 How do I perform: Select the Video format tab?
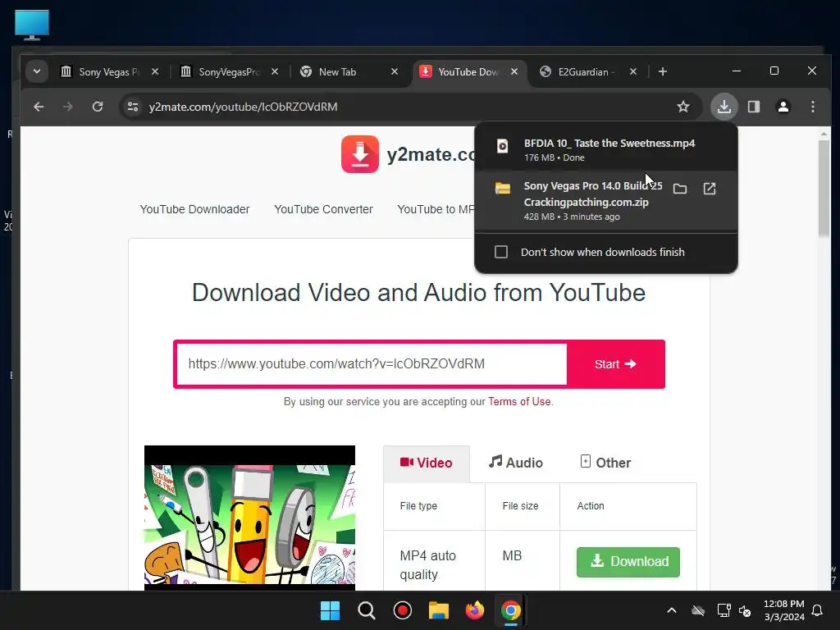point(427,463)
